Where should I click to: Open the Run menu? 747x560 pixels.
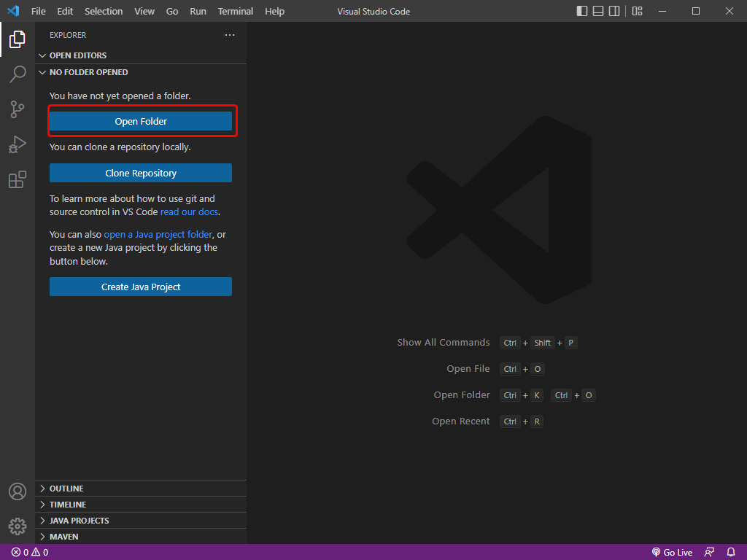tap(198, 11)
